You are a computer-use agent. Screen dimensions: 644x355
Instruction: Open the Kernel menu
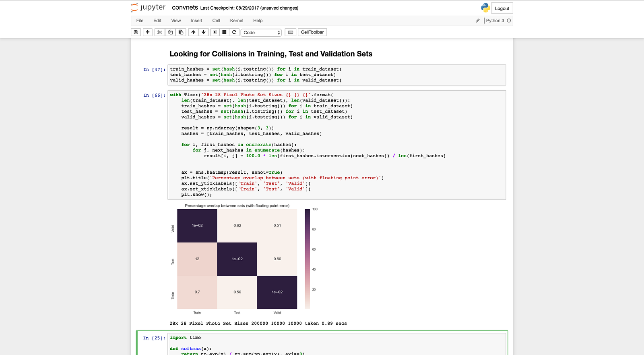point(236,21)
